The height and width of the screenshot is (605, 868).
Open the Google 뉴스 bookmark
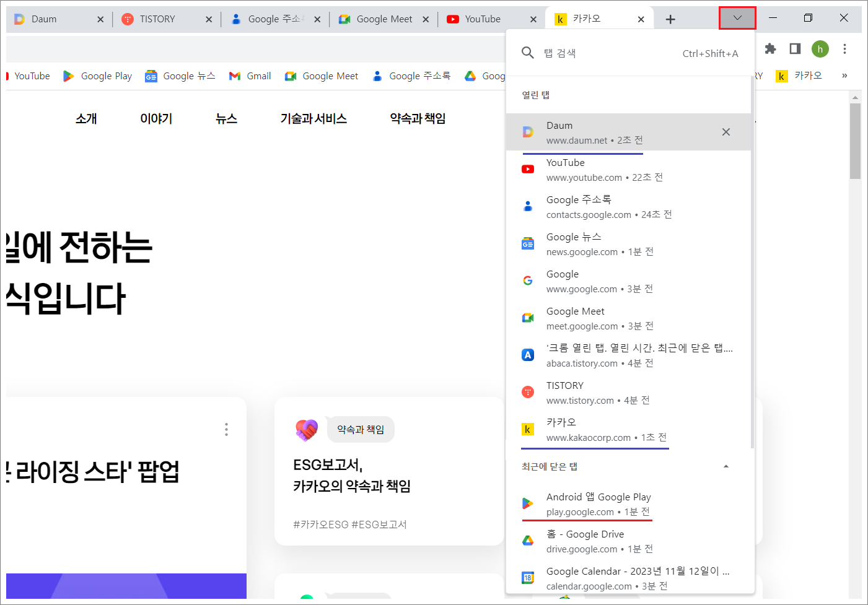pyautogui.click(x=180, y=76)
